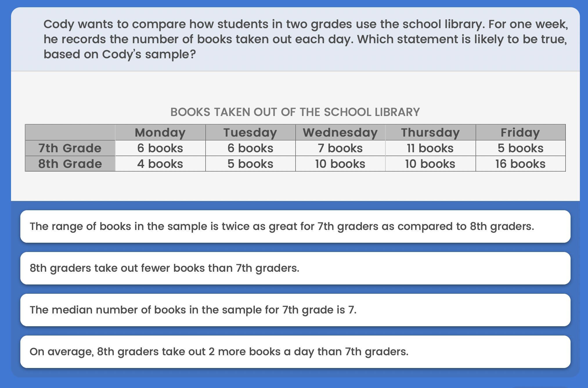This screenshot has width=588, height=388.
Task: Choose '8th graders take out fewer books' answer
Action: 295,268
